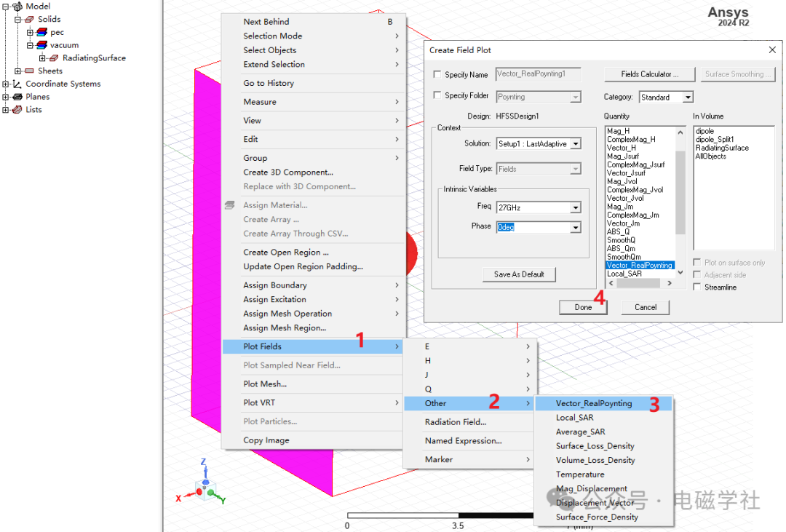Click the pec material icon in the tree
786x532 pixels.
pyautogui.click(x=42, y=32)
